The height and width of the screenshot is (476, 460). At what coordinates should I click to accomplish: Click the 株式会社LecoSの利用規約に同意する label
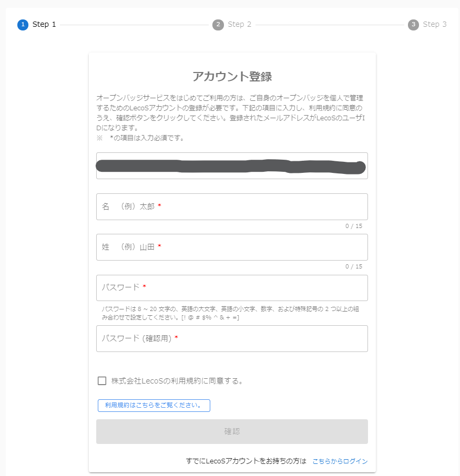[x=178, y=381]
